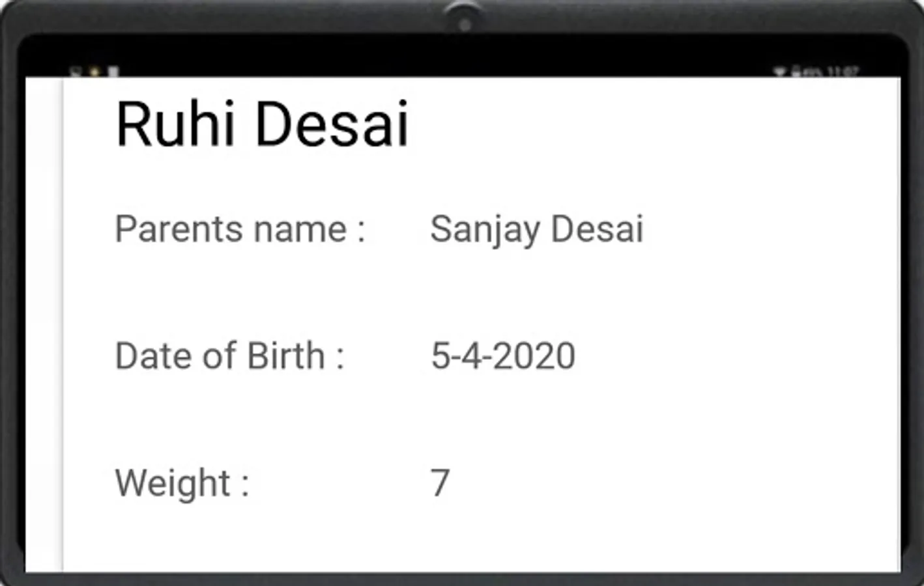The image size is (924, 586).
Task: Tap the status bar clock
Action: tap(843, 71)
